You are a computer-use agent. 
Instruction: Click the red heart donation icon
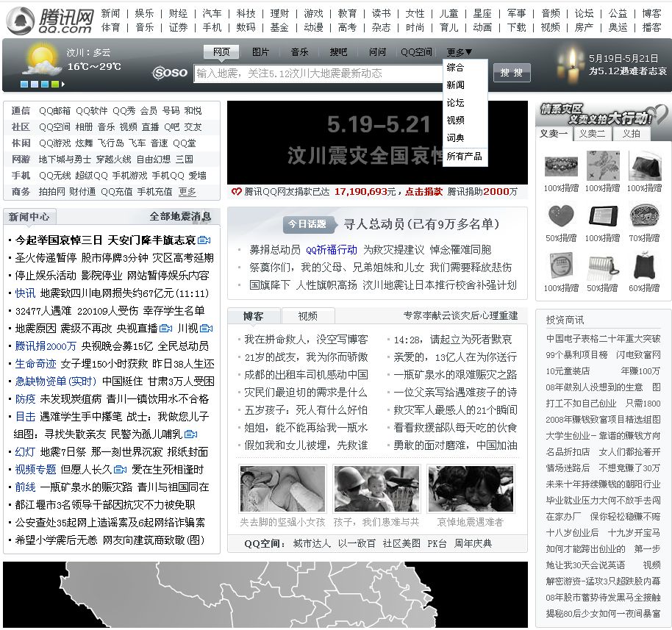coord(236,192)
